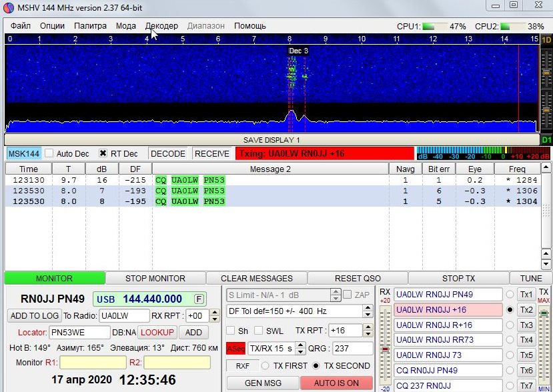Image resolution: width=553 pixels, height=392 pixels.
Task: Select radio button for UA0LW RN0JJ R+16
Action: pyautogui.click(x=510, y=325)
